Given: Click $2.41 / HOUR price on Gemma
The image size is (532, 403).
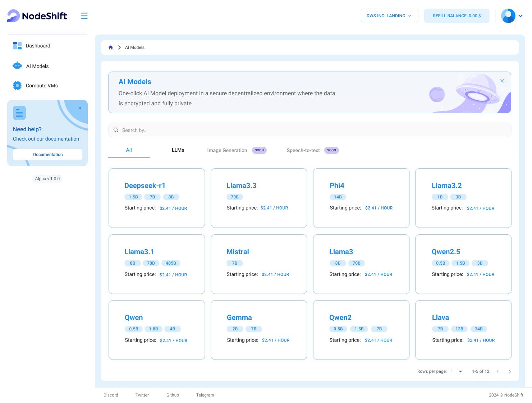Looking at the screenshot, I should click(x=276, y=340).
